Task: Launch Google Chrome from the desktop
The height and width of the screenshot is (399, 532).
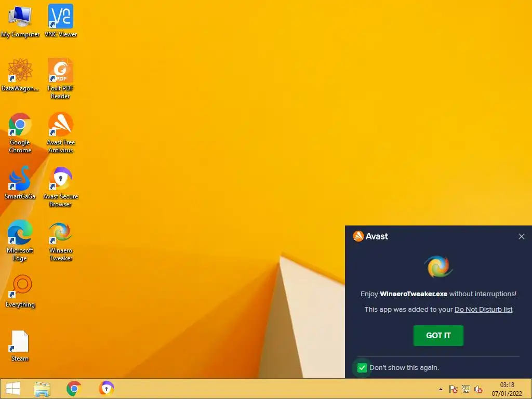Action: tap(20, 132)
